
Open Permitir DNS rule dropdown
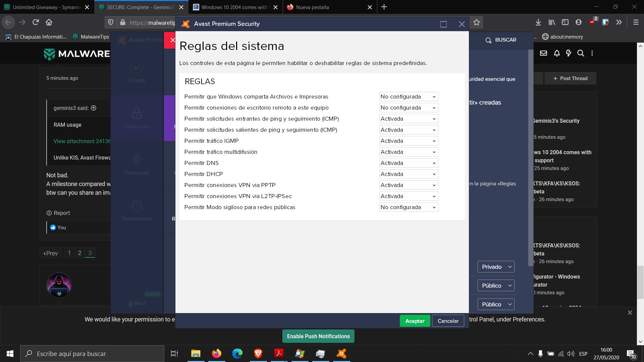tap(408, 163)
